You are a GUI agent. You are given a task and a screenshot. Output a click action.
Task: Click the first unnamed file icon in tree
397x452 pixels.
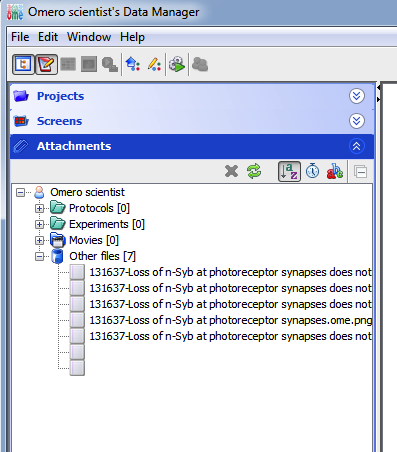(77, 352)
